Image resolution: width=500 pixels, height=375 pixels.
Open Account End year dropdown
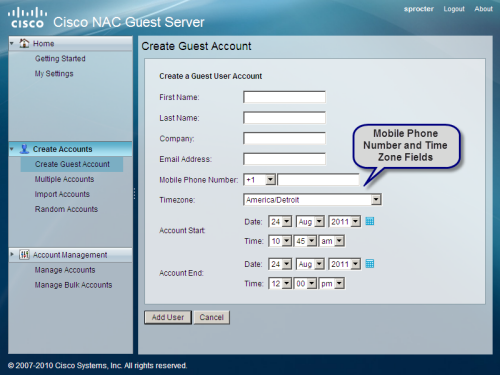tap(345, 264)
